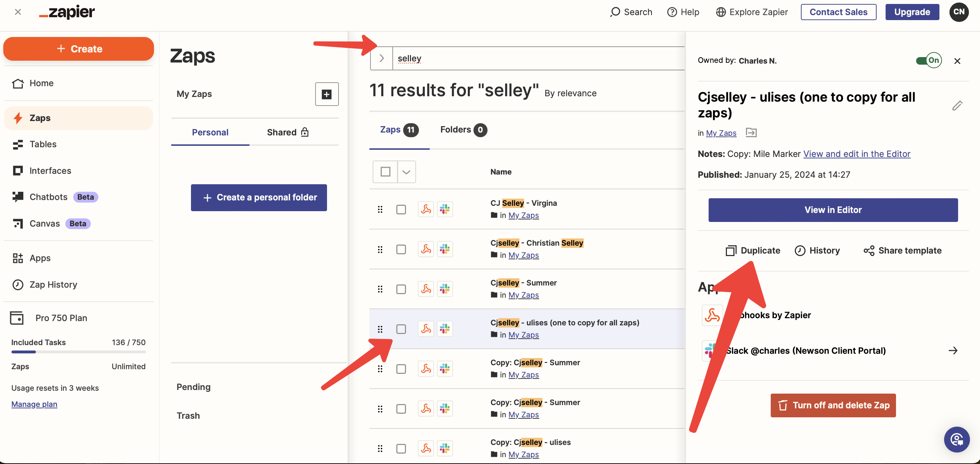Open the Tables sidebar icon
Viewport: 980px width, 464px height.
tap(18, 144)
